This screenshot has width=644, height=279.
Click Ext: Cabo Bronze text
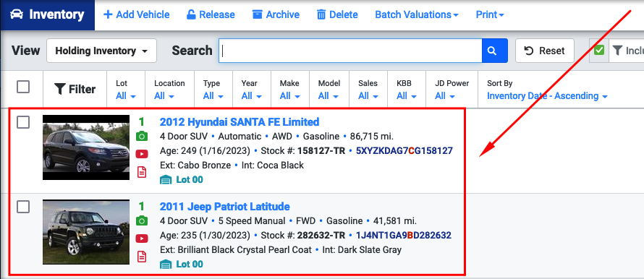[195, 166]
